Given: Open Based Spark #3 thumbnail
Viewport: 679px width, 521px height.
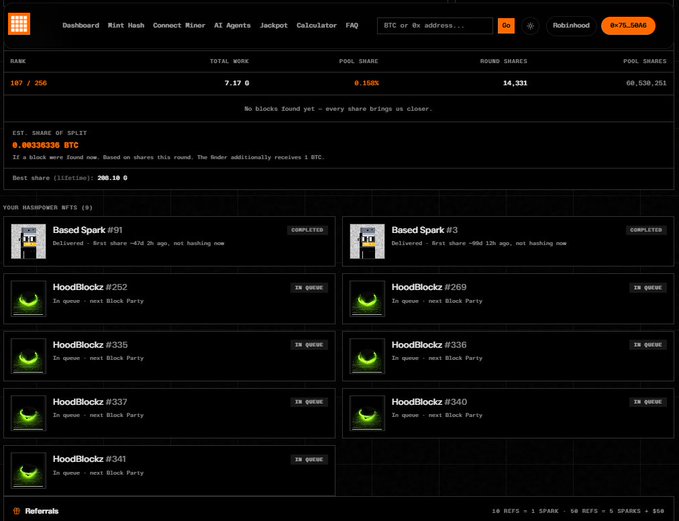Looking at the screenshot, I should [x=367, y=241].
